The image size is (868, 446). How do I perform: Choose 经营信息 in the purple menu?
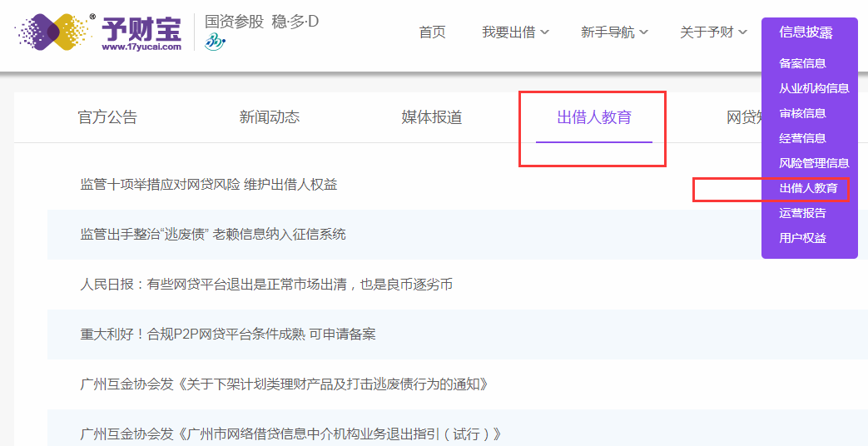(802, 138)
